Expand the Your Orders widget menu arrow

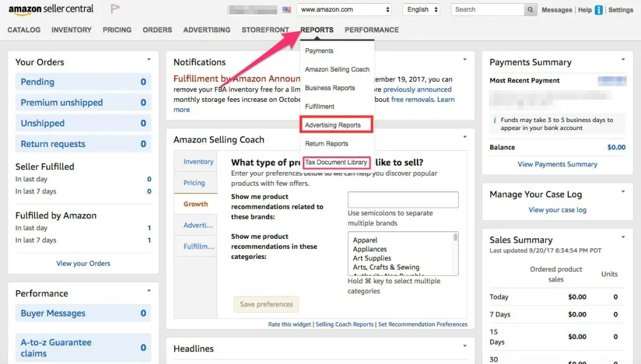tap(149, 59)
